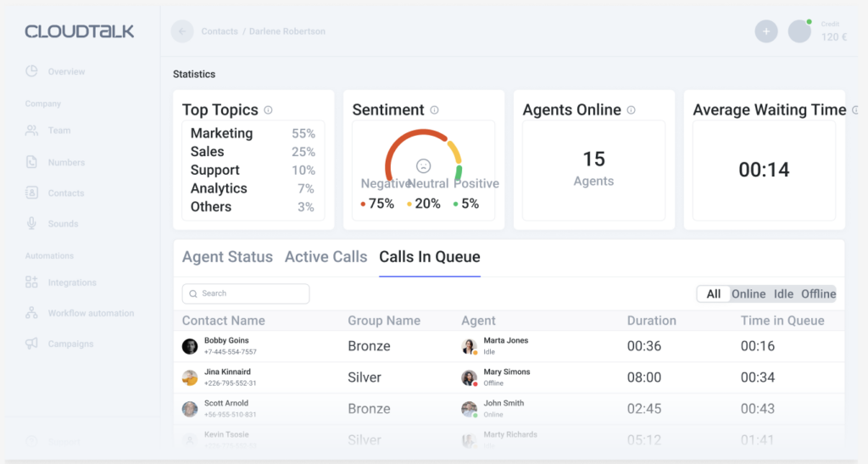
Task: Switch to the Agent Status tab
Action: click(x=227, y=257)
